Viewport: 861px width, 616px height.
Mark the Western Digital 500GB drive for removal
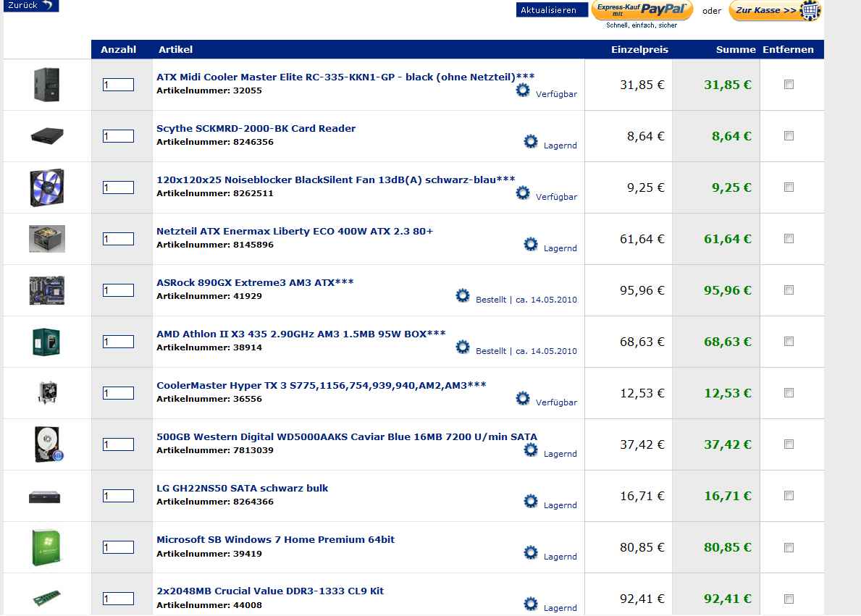click(789, 444)
